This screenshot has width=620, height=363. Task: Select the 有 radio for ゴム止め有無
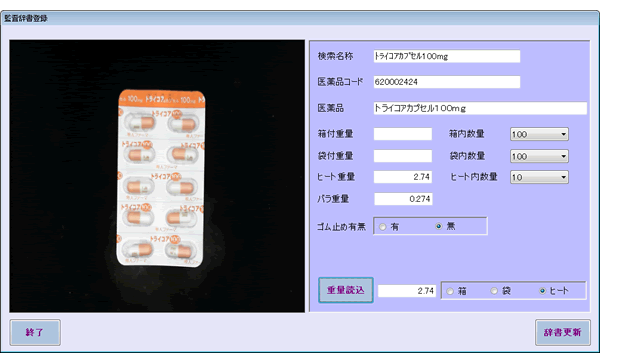coord(382,227)
